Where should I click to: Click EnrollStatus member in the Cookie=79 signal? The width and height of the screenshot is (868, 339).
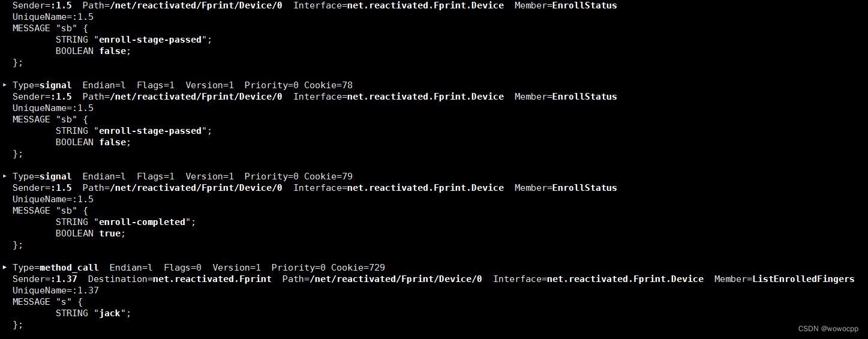pyautogui.click(x=584, y=188)
